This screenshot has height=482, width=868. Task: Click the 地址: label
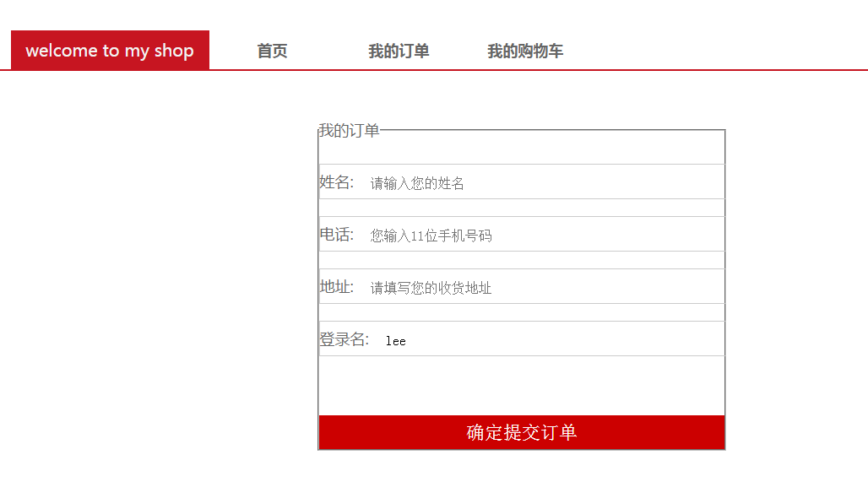[x=337, y=287]
